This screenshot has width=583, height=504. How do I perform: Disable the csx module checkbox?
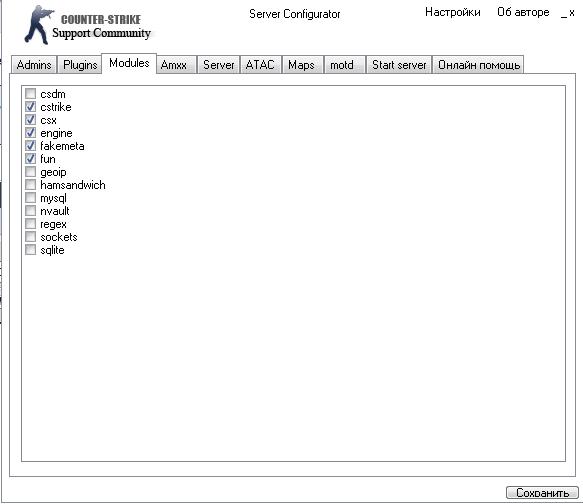tap(30, 120)
